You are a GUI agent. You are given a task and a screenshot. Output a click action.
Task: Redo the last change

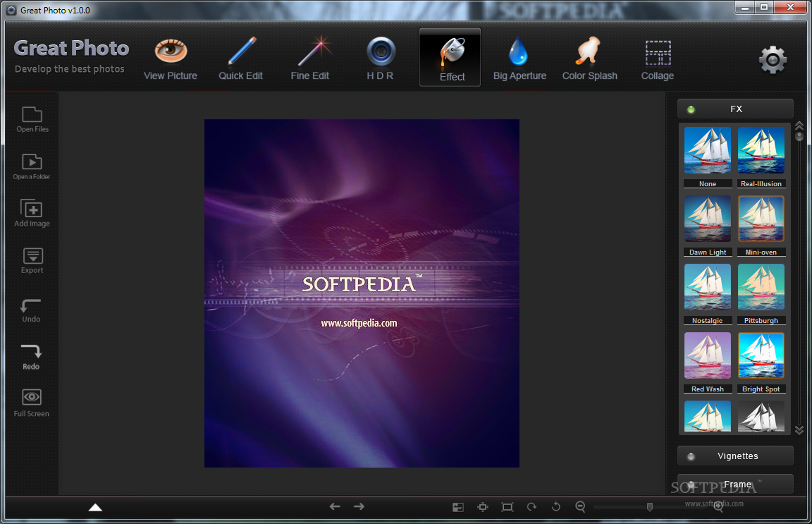point(31,357)
